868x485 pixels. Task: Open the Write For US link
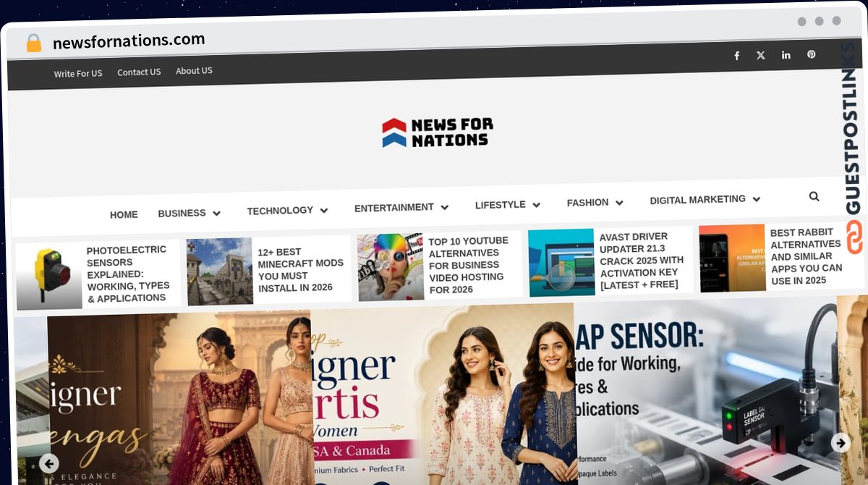point(78,74)
